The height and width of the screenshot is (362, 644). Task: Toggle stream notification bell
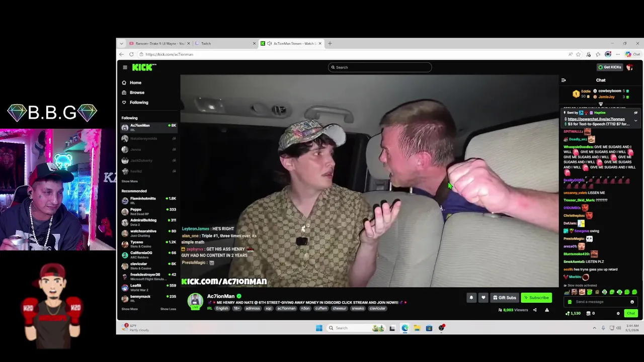coord(471,298)
